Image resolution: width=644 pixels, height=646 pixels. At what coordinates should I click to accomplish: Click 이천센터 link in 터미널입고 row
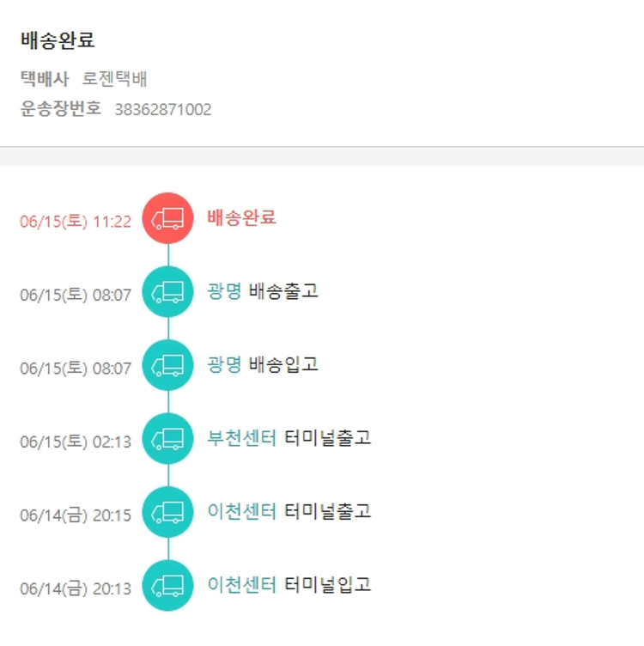(241, 585)
